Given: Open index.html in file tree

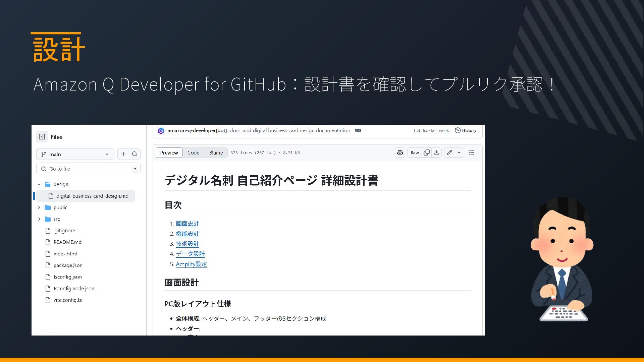Looking at the screenshot, I should point(65,254).
